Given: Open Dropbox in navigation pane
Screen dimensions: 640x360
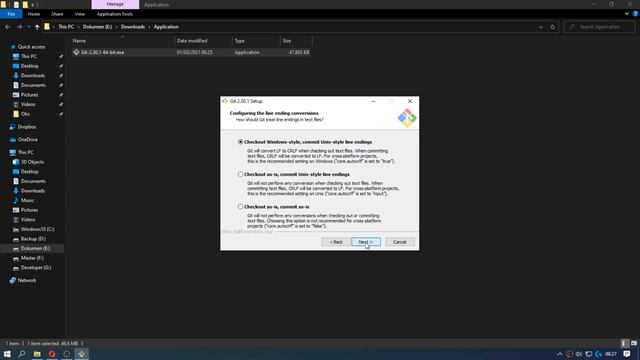Looking at the screenshot, I should pos(27,127).
